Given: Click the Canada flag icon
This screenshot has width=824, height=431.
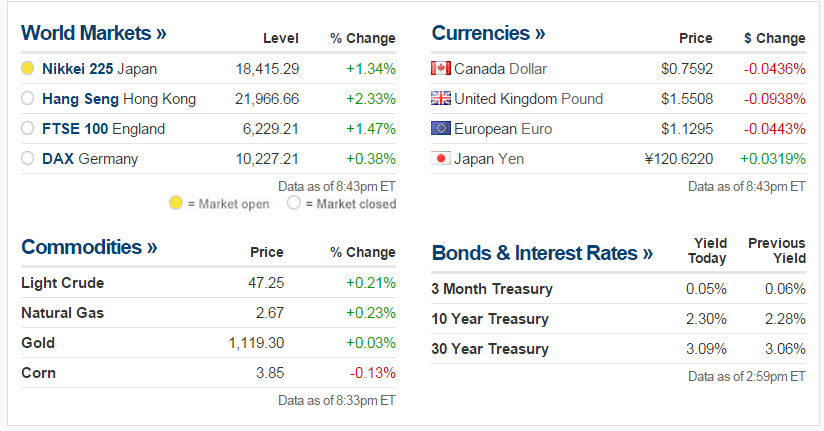Looking at the screenshot, I should (441, 68).
